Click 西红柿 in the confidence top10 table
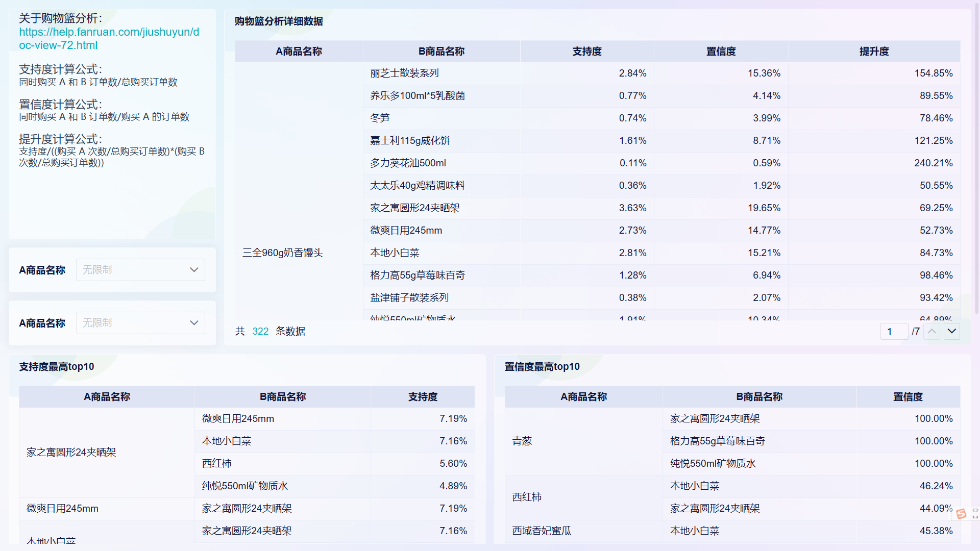Screen dimensions: 980x551 click(x=526, y=497)
